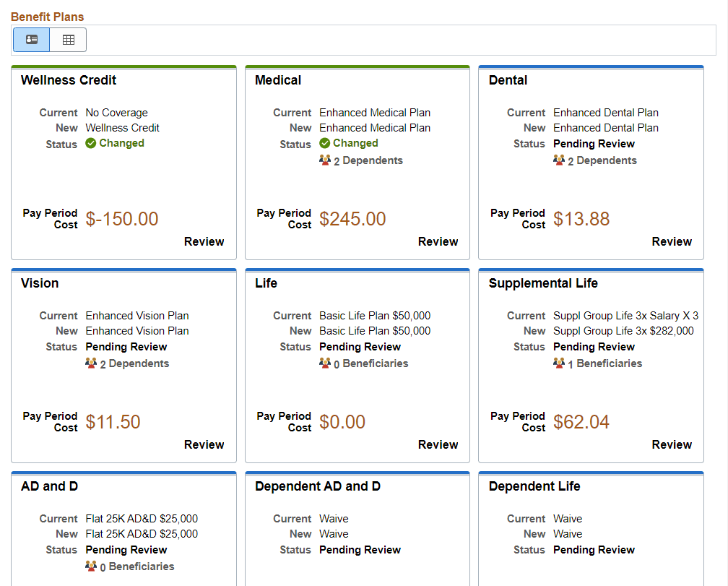Click Review on the Vision tile

coord(204,445)
